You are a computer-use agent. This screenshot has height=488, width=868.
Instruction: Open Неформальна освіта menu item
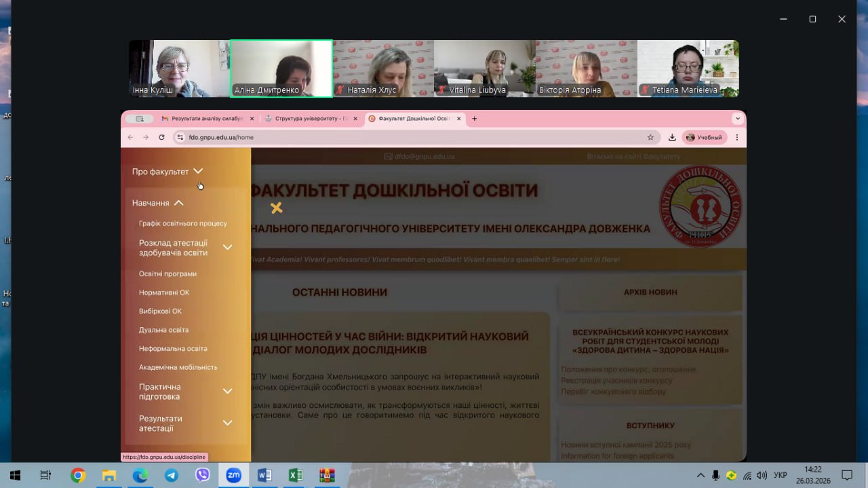tap(173, 349)
